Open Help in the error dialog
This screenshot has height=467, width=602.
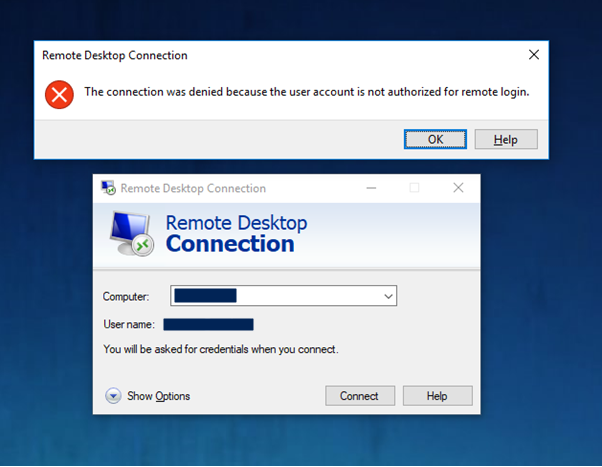[x=506, y=139]
